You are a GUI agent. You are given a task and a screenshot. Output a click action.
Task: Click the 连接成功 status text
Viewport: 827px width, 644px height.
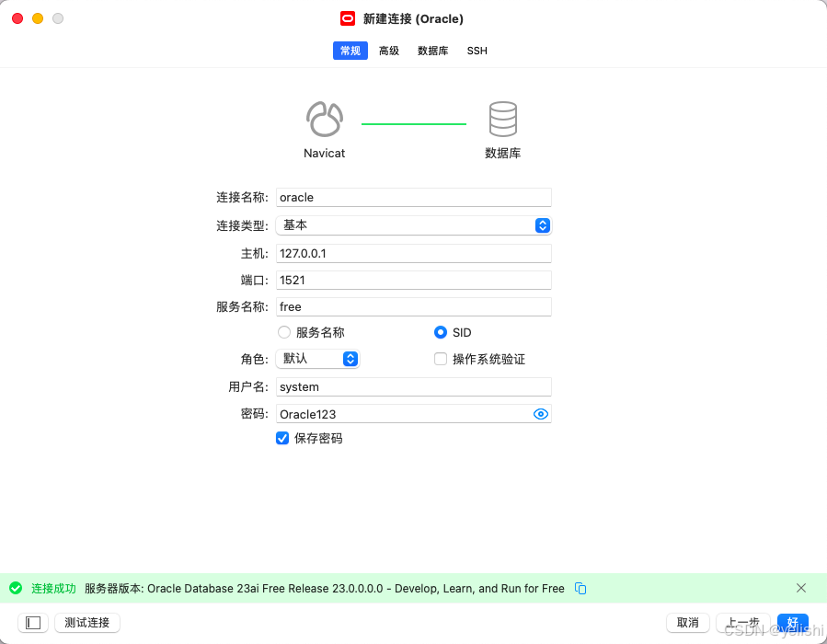tap(53, 588)
